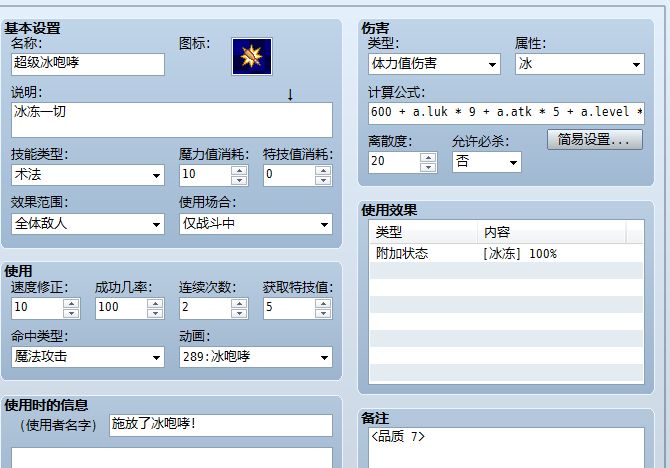
Task: Open the 效果范围 dropdown showing 全体敌人
Action: [88, 224]
